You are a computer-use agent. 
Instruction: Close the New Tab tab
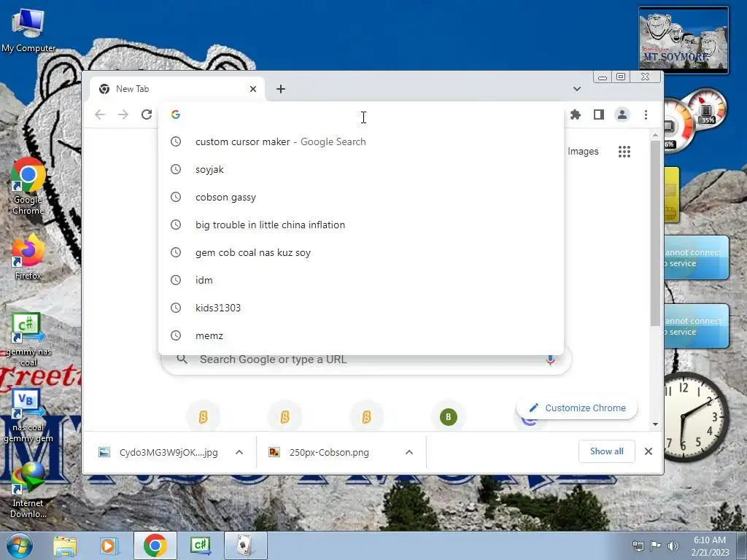253,89
